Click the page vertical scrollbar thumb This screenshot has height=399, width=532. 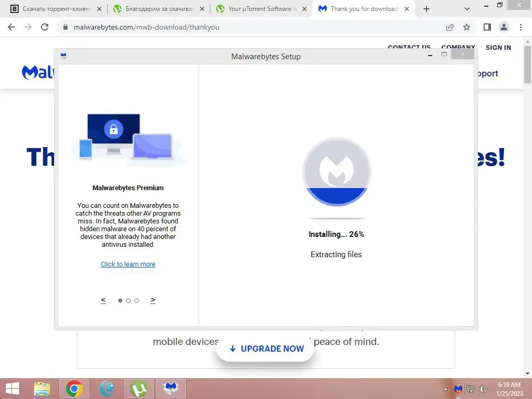coord(527,64)
